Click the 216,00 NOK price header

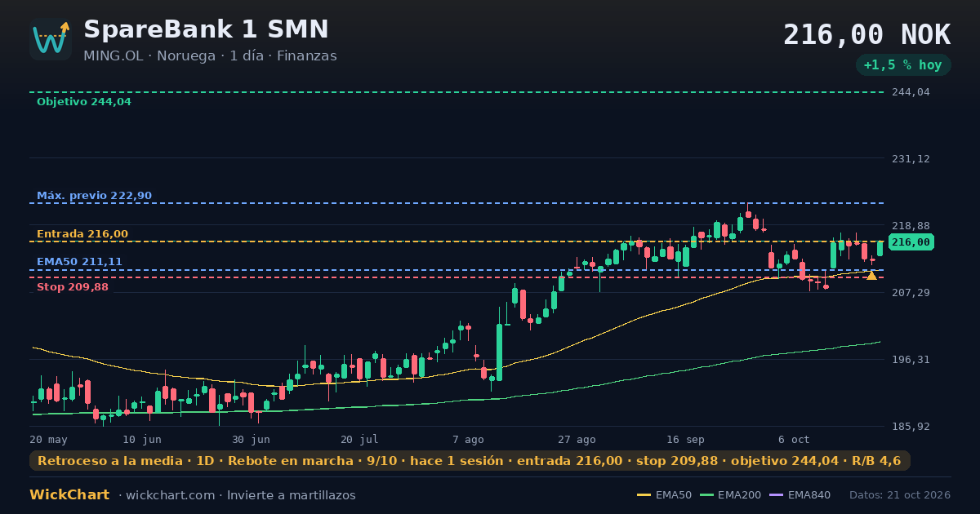(x=866, y=35)
